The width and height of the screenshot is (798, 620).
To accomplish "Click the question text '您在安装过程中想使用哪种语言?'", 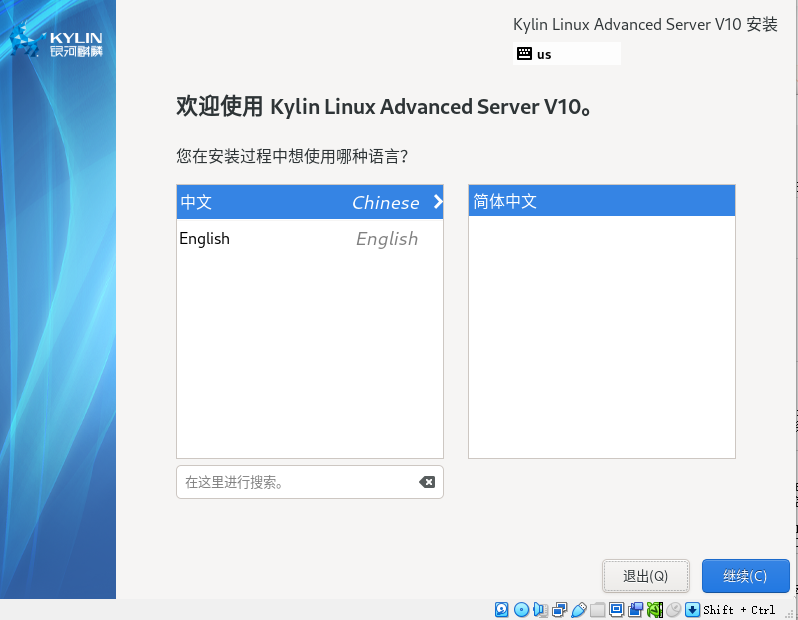I will click(292, 156).
